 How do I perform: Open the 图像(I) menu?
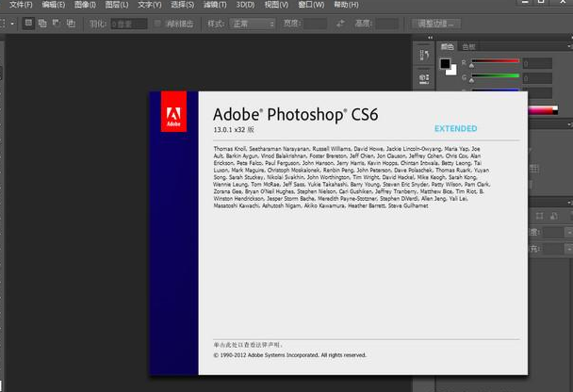click(85, 5)
